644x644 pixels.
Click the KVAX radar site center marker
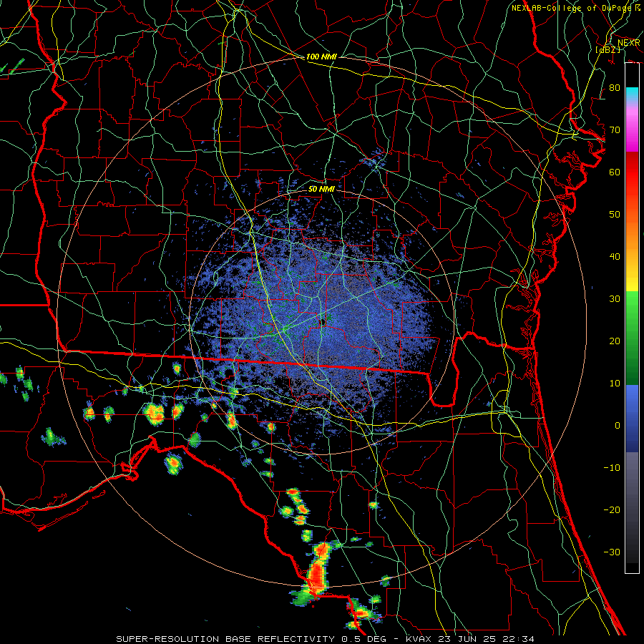click(323, 321)
